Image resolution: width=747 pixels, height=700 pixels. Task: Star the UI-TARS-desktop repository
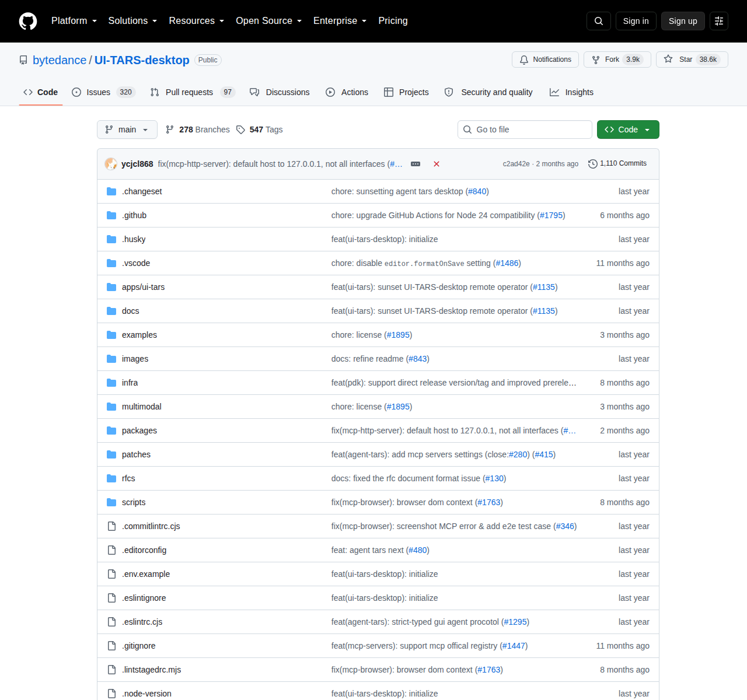[x=692, y=60]
